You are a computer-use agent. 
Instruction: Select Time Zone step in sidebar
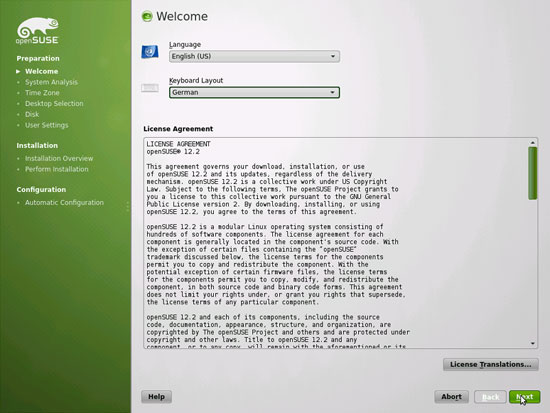[42, 93]
